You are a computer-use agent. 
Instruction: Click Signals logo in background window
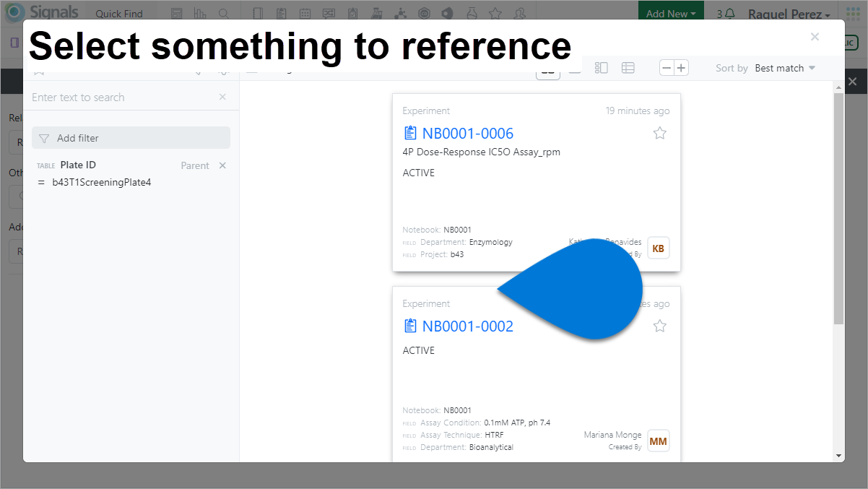point(43,12)
